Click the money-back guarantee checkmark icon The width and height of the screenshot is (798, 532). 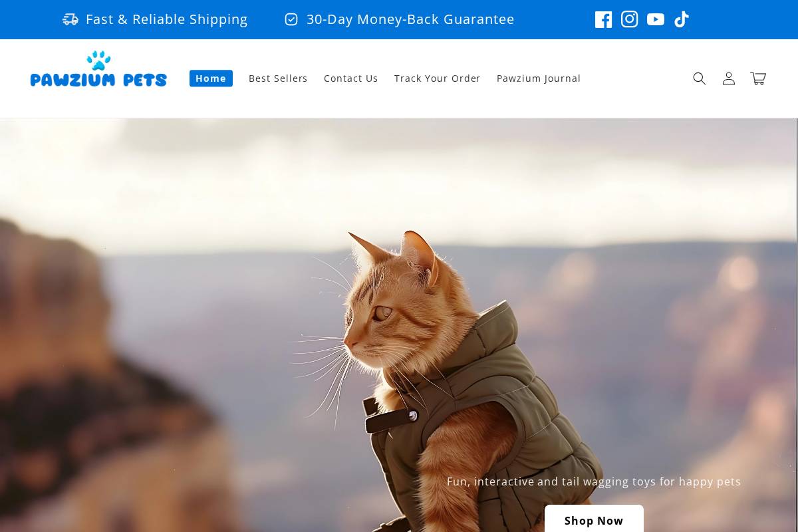(x=291, y=19)
